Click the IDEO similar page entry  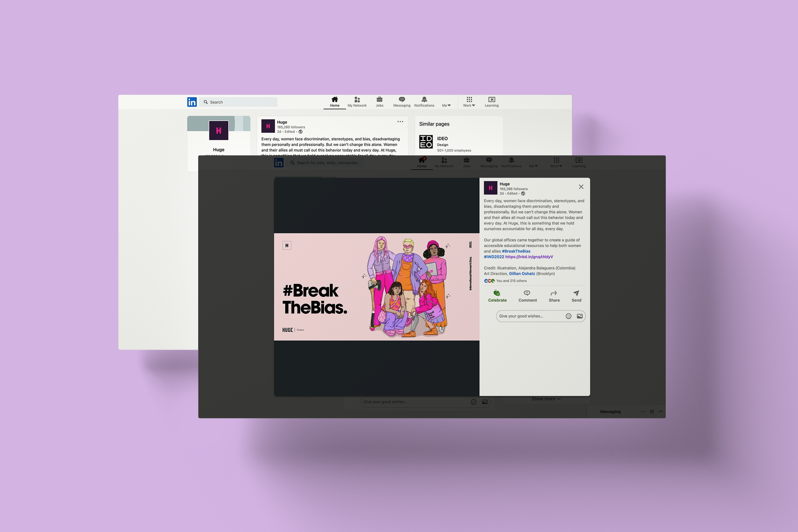pos(442,139)
